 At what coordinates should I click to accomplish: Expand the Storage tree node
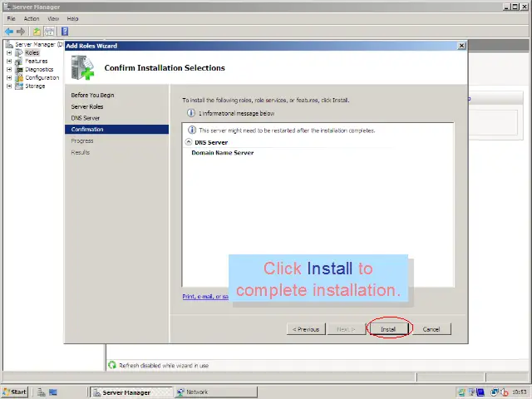pyautogui.click(x=9, y=86)
